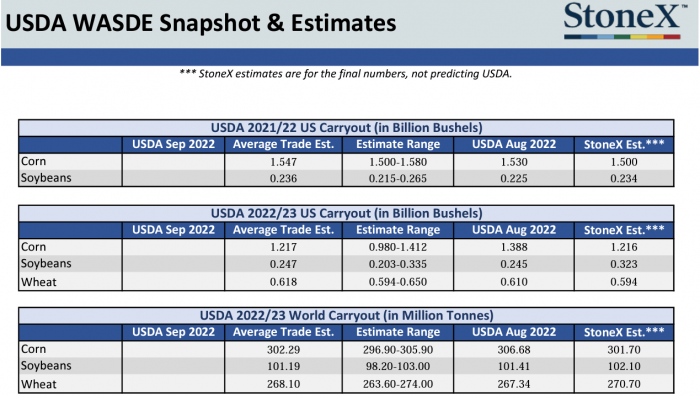Click the 302.29 world corn trade estimate

283,350
